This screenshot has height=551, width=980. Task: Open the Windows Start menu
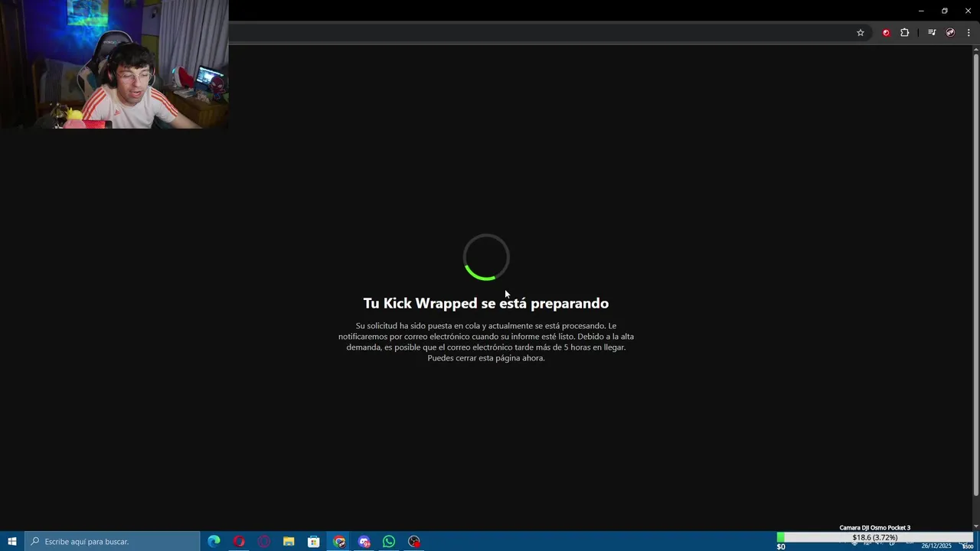12,541
